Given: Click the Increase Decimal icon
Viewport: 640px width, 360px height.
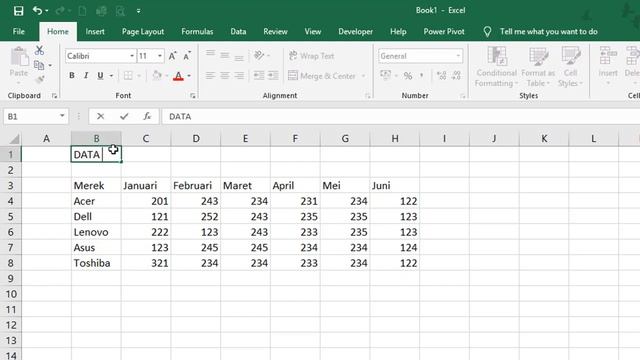Looking at the screenshot, I should pos(441,76).
